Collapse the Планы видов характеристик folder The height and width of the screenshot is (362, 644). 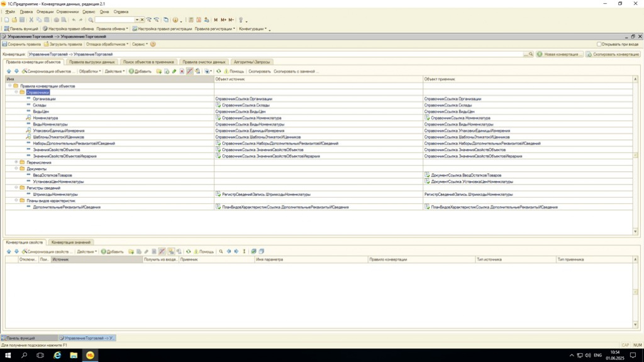16,200
